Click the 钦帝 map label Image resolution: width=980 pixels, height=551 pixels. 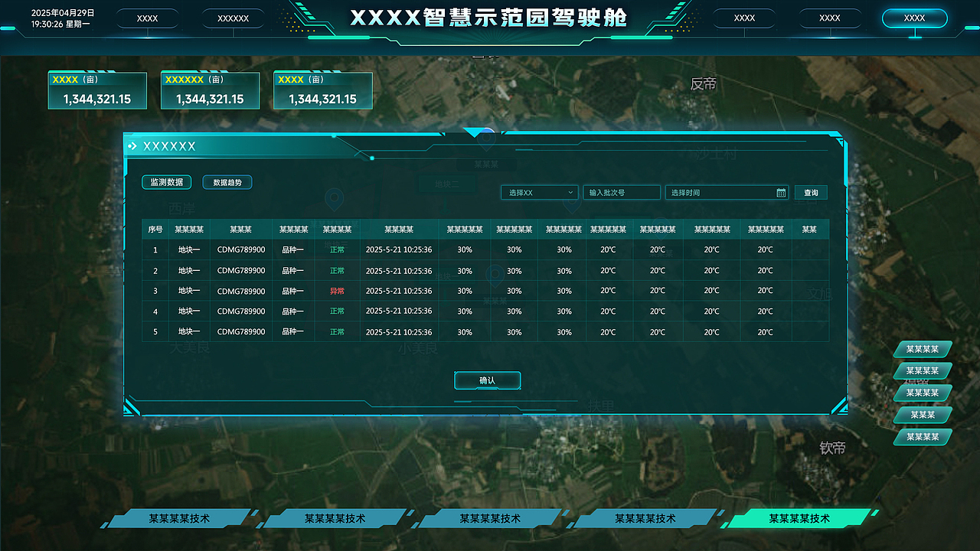[x=833, y=448]
